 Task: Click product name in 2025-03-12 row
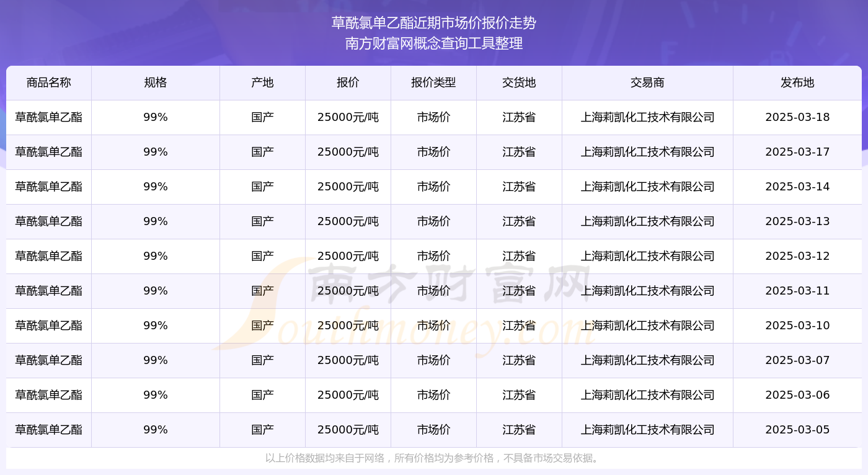[49, 256]
